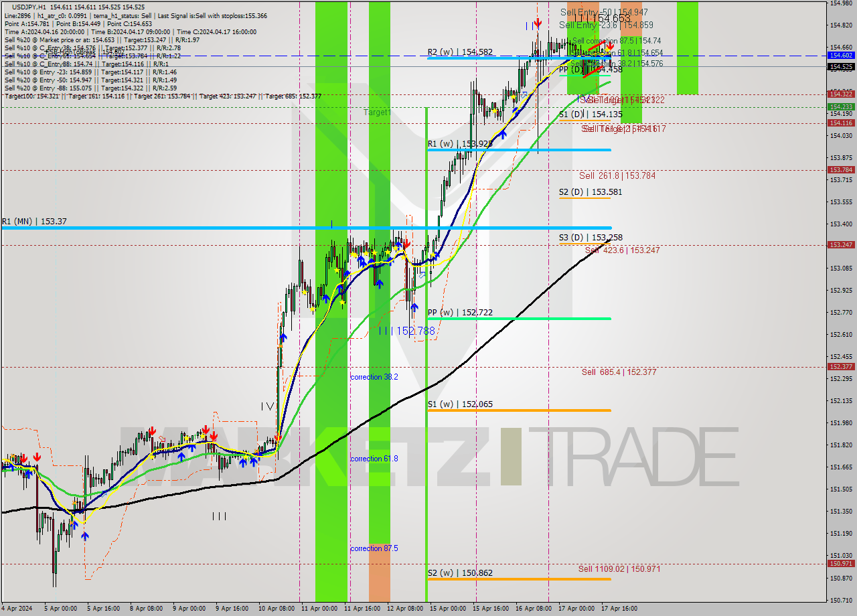This screenshot has height=616, width=857.
Task: Click the green 154.233 price tag
Action: click(x=841, y=106)
